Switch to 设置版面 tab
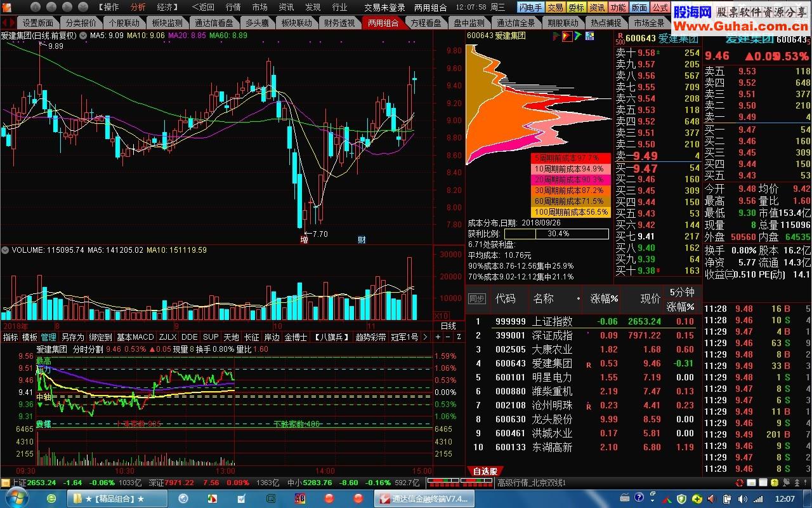 38,22
